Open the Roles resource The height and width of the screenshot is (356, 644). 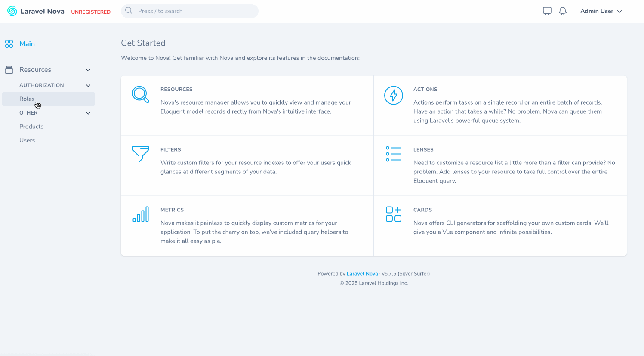(27, 99)
